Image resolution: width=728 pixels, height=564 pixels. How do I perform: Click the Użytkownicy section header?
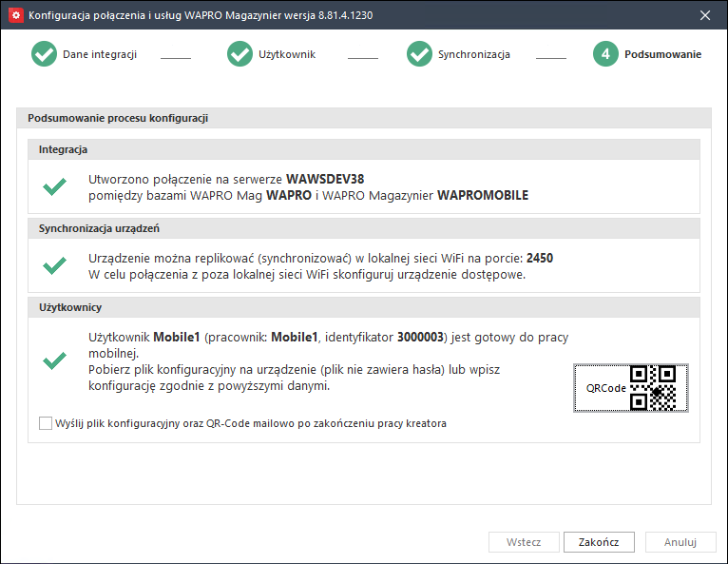364,307
